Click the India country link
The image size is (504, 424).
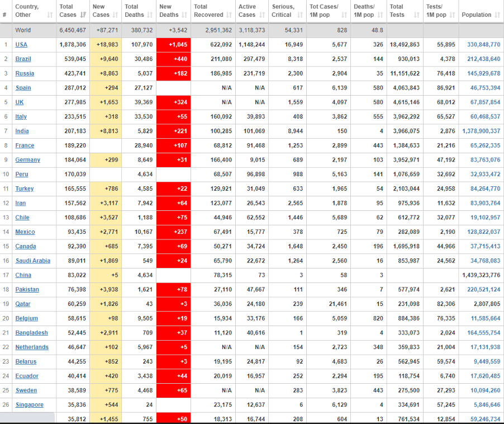coord(22,131)
